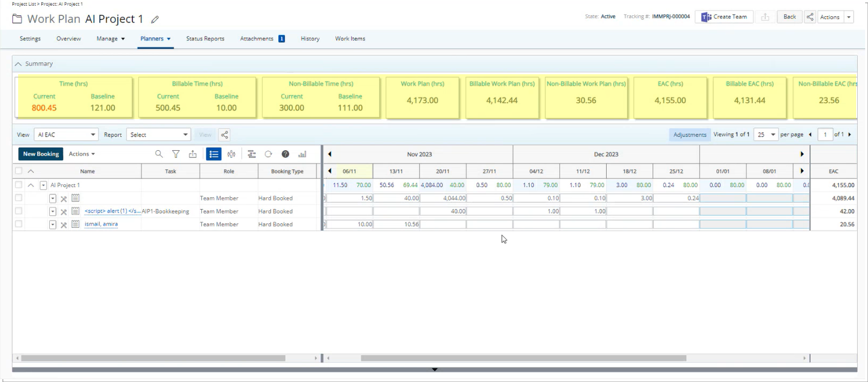The width and height of the screenshot is (868, 382).
Task: Open the Status Reports tab
Action: tap(205, 39)
